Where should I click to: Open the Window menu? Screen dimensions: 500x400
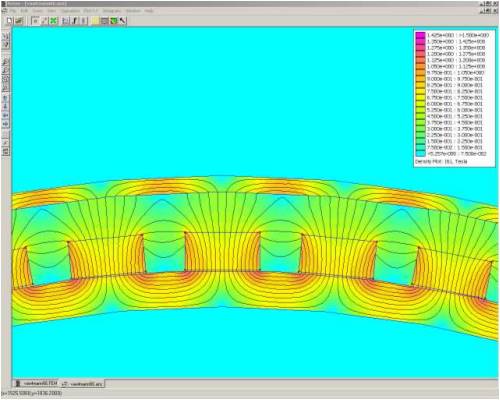133,11
